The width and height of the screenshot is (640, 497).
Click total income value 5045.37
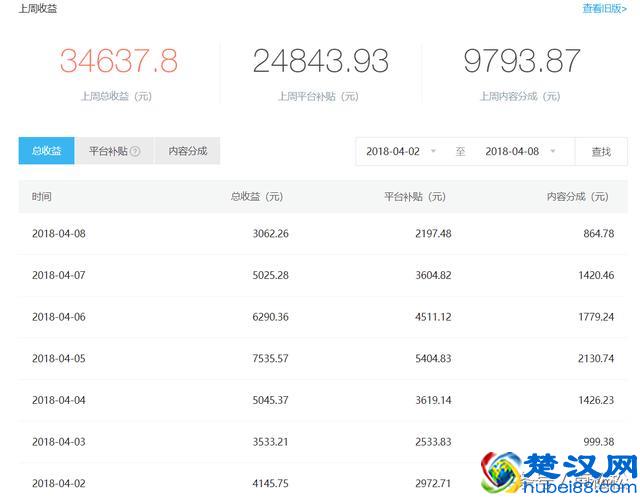(x=270, y=400)
